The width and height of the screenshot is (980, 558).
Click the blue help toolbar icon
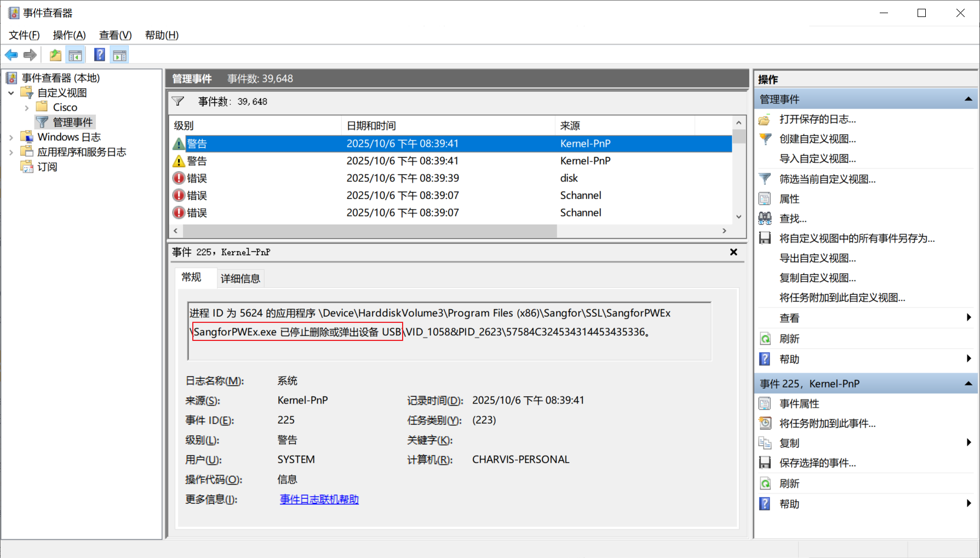tap(99, 55)
